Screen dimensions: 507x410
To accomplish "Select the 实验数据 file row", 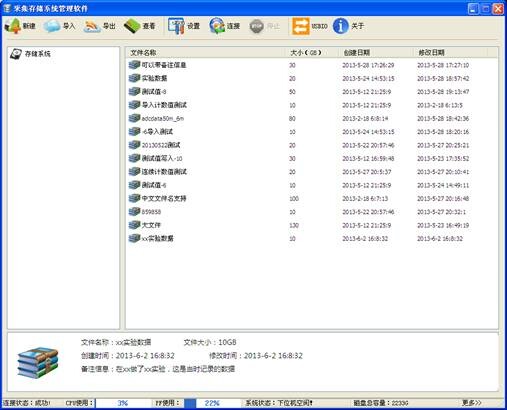I will (x=312, y=78).
